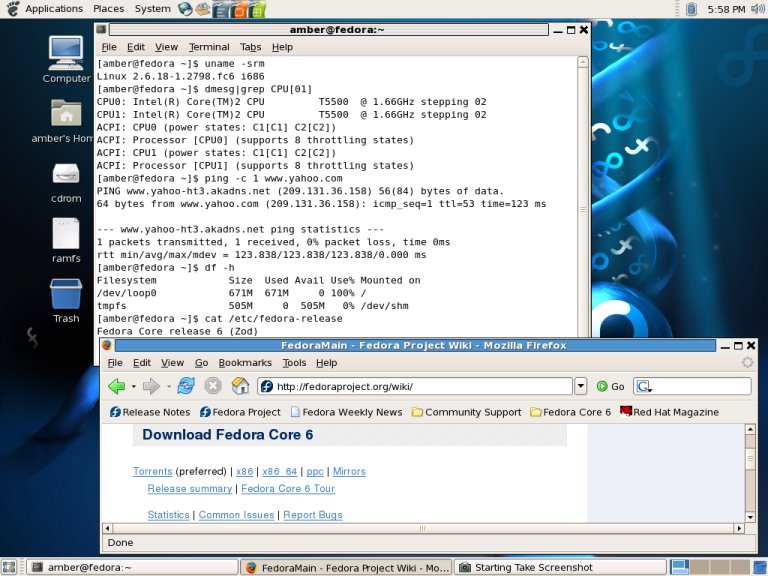Open the Fedora Core 6 bookmark folder
The height and width of the screenshot is (576, 768).
pyautogui.click(x=571, y=412)
